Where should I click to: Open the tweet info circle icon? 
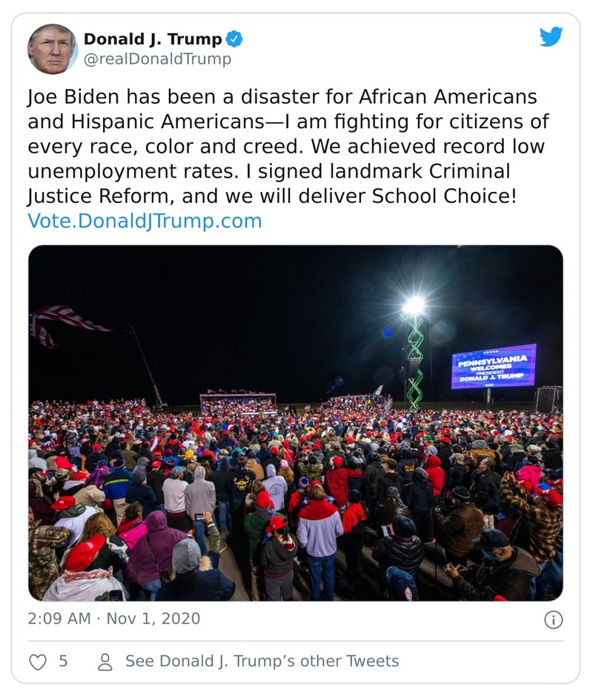click(x=553, y=620)
